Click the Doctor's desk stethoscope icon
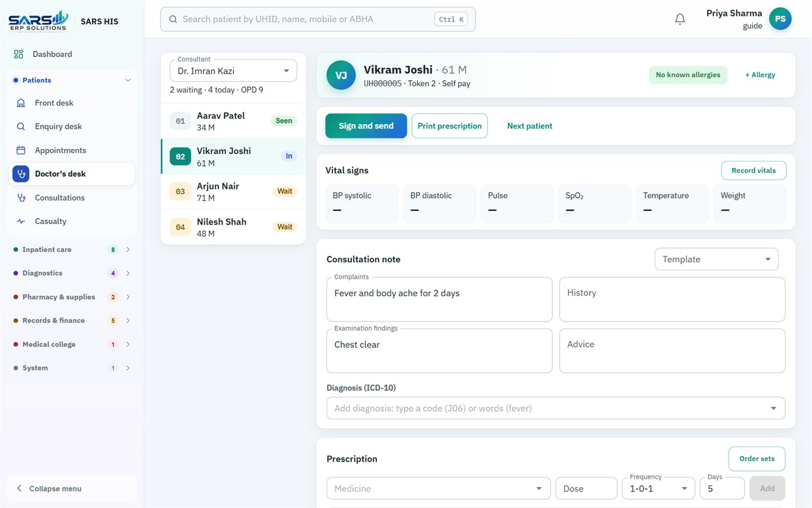The height and width of the screenshot is (508, 812). [21, 174]
